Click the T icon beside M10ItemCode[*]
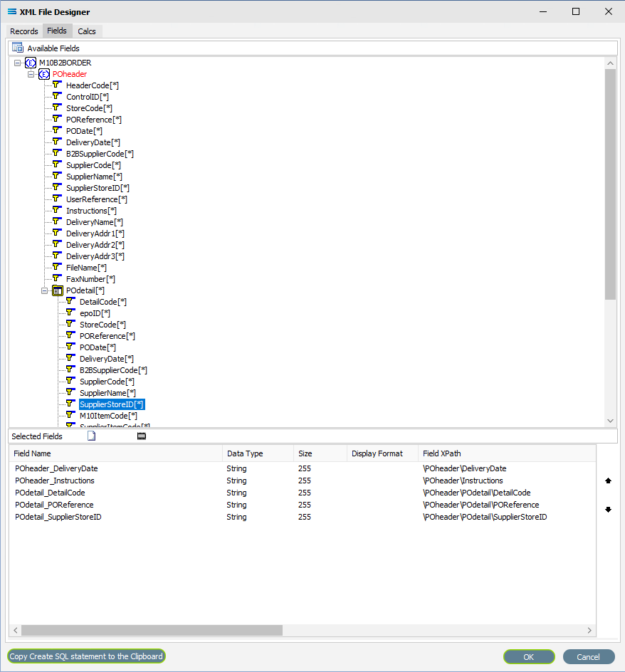The height and width of the screenshot is (672, 625). [x=70, y=415]
